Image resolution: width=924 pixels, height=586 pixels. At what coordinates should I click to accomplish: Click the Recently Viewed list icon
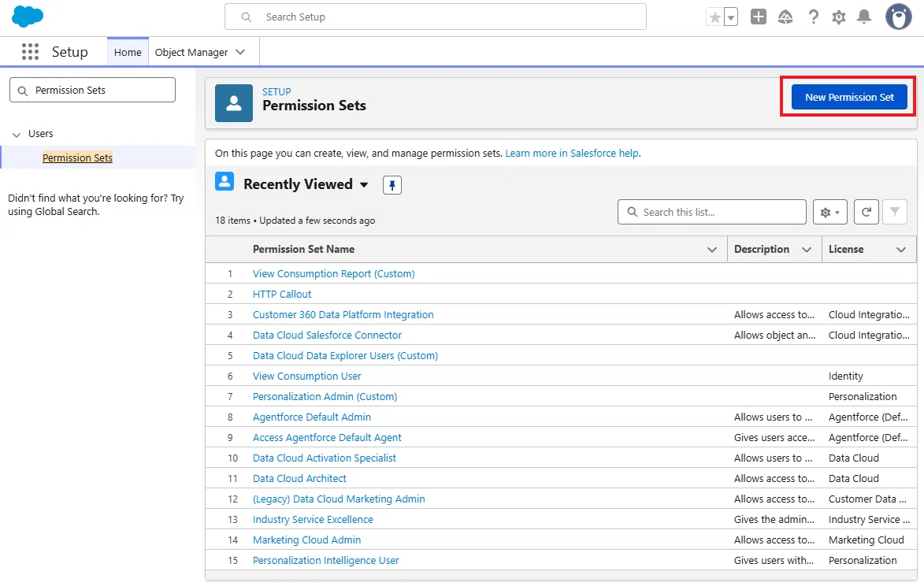coord(225,181)
